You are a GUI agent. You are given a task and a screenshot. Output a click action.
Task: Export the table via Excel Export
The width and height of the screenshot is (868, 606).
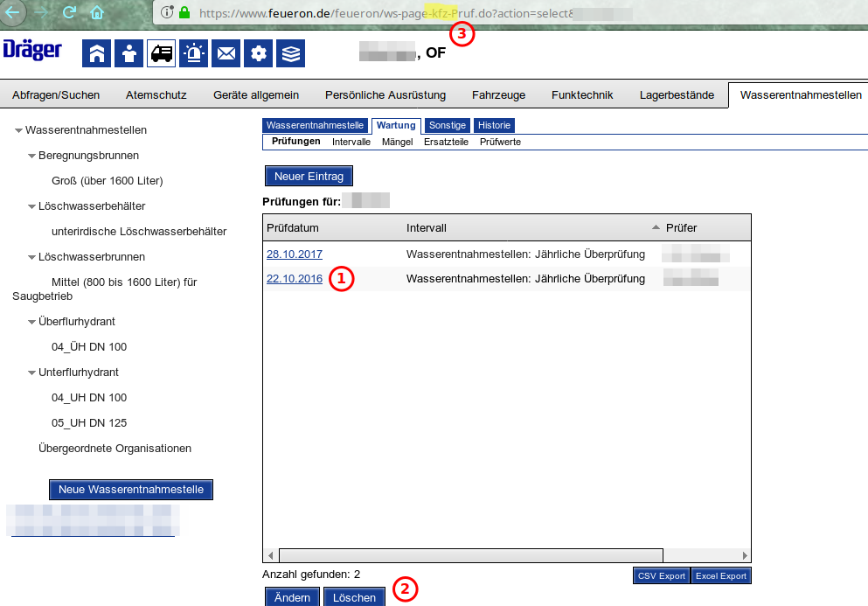pos(720,576)
